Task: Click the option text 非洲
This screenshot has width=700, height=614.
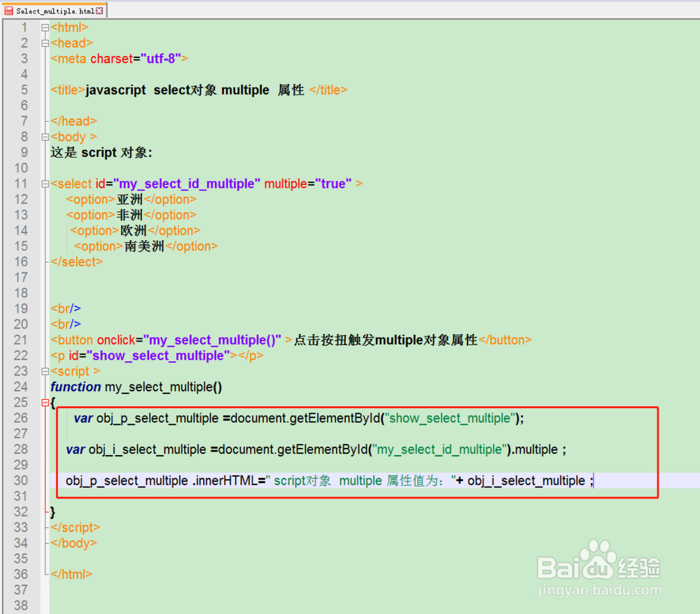Action: click(129, 215)
